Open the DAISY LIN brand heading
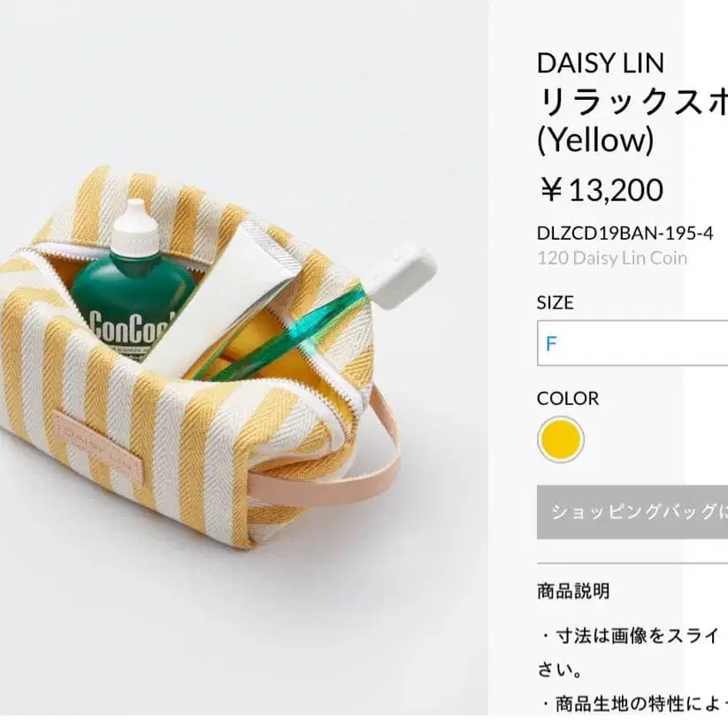The width and height of the screenshot is (728, 728). click(601, 63)
